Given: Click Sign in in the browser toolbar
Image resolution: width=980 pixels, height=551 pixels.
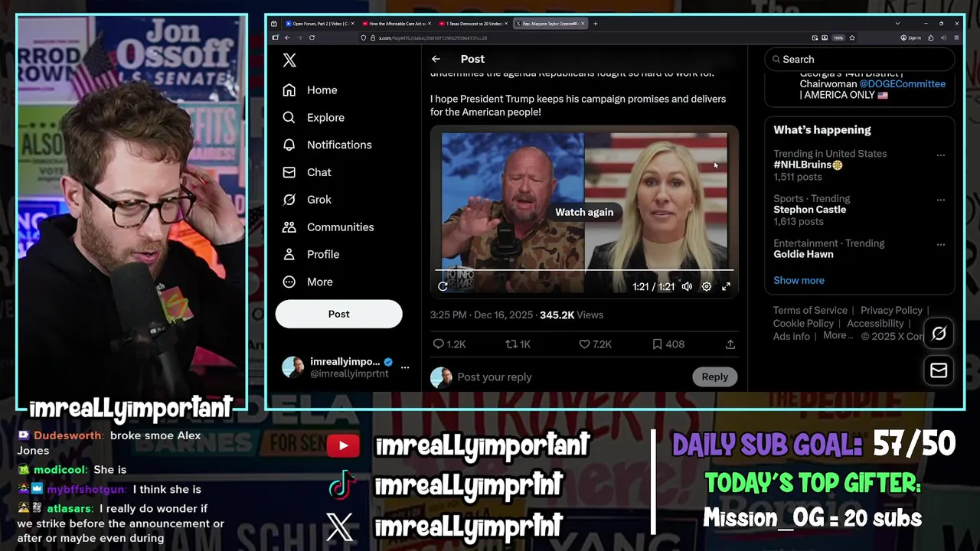Looking at the screenshot, I should 910,37.
